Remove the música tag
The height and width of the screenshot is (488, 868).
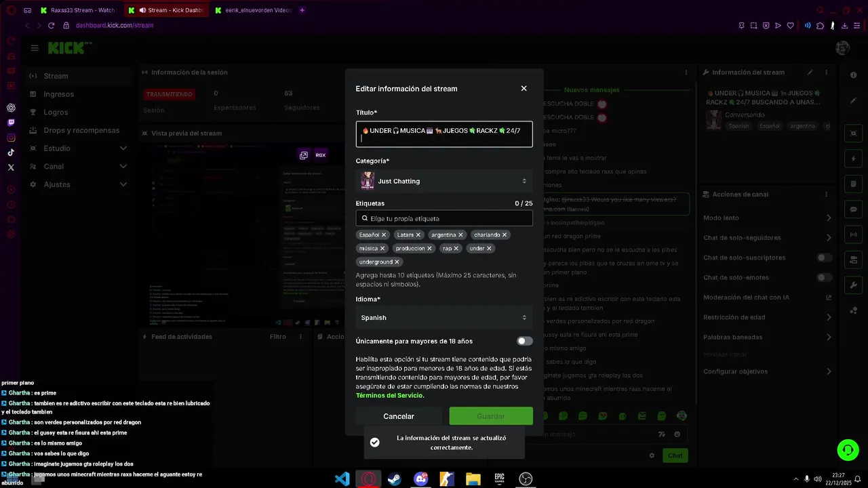(x=382, y=248)
